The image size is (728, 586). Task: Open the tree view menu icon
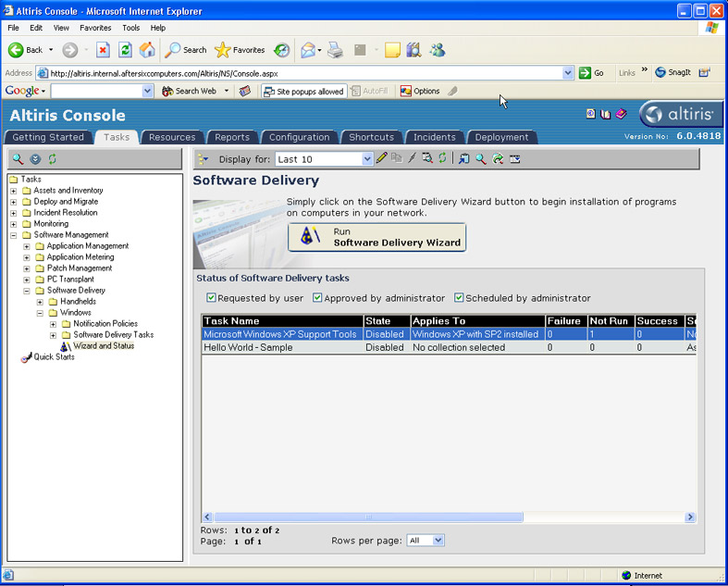pyautogui.click(x=203, y=159)
